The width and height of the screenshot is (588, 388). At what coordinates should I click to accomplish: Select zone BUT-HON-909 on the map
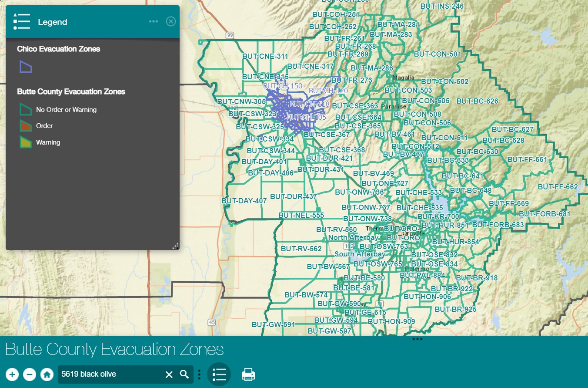391,321
